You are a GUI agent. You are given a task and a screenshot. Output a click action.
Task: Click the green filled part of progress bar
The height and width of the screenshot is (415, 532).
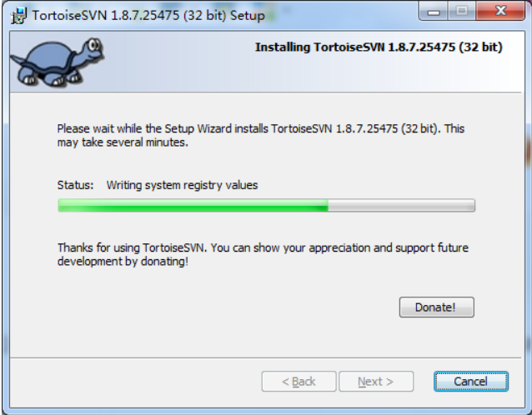[x=193, y=206]
